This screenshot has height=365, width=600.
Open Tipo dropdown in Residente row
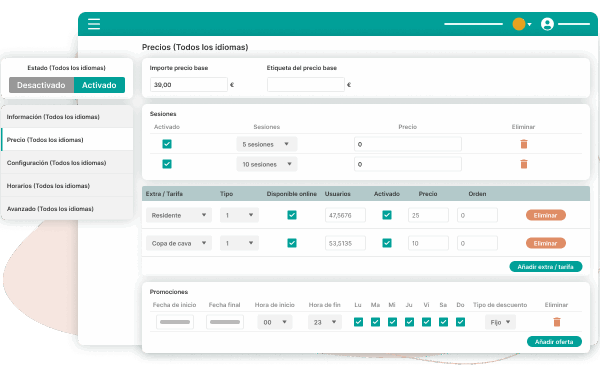click(x=239, y=215)
